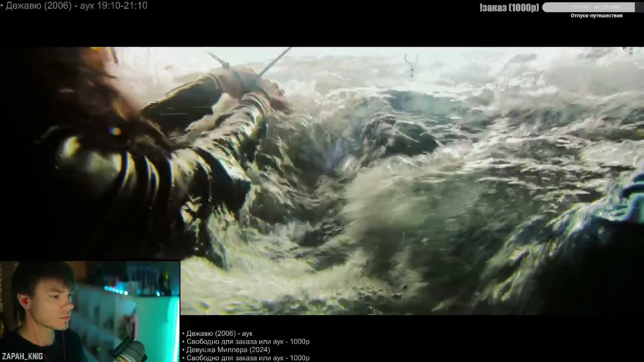The width and height of the screenshot is (644, 362).
Task: Click the ZAPAH_KNIG channel name label
Action: coord(22,356)
